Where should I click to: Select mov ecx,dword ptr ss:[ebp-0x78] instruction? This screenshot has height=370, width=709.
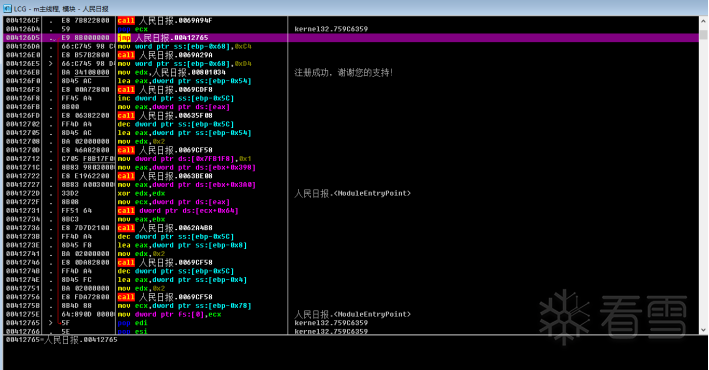184,306
